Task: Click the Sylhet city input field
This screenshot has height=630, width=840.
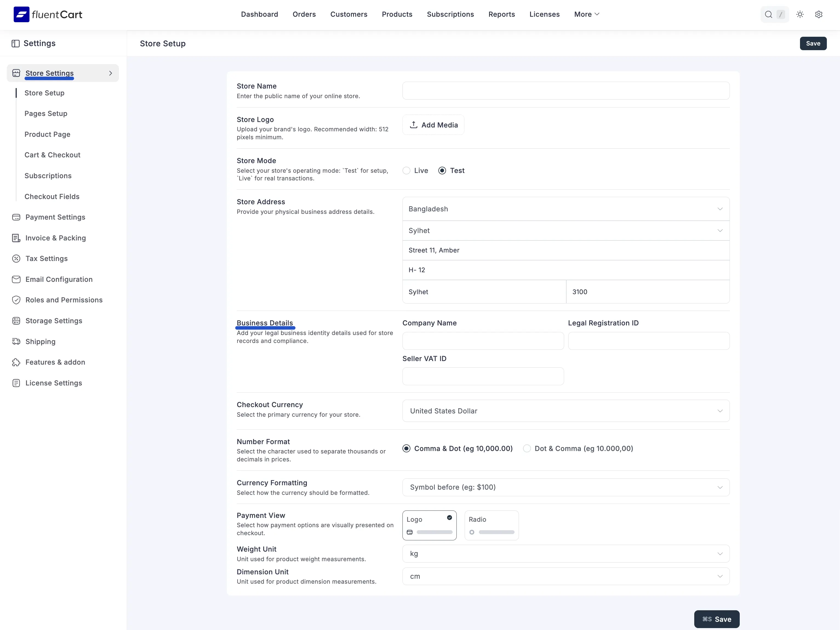Action: tap(484, 292)
